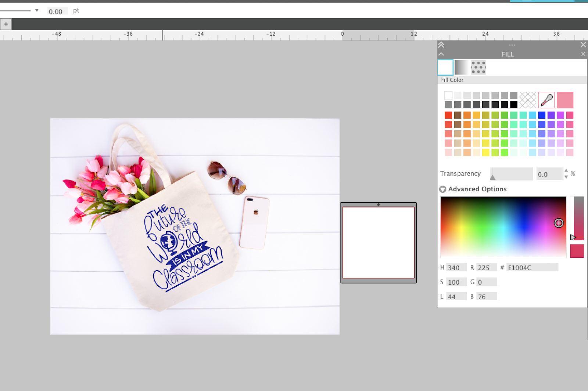This screenshot has height=391, width=588.
Task: Select bright red from the color palette
Action: pos(448,115)
